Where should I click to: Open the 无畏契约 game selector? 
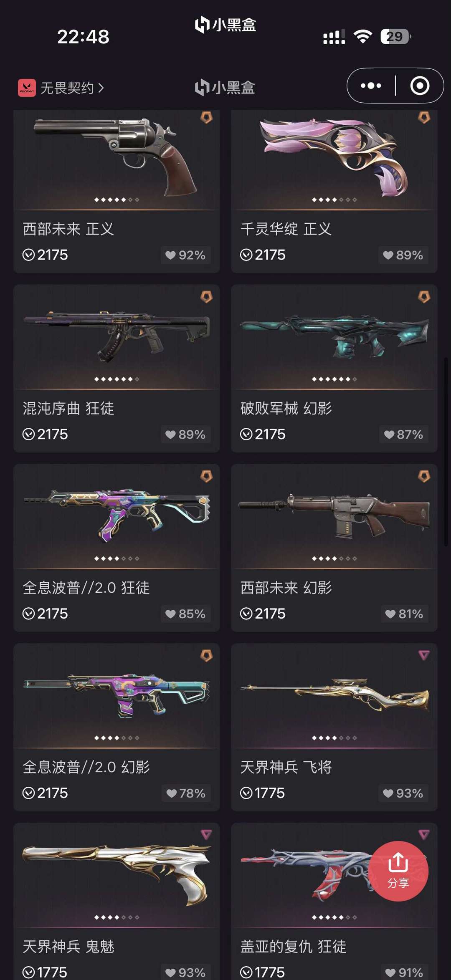point(61,88)
